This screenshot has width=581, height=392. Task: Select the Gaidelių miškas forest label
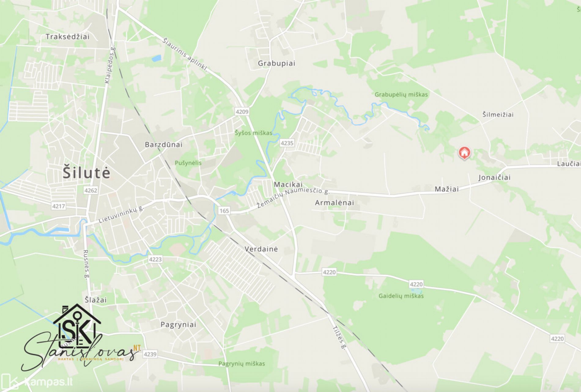click(401, 296)
